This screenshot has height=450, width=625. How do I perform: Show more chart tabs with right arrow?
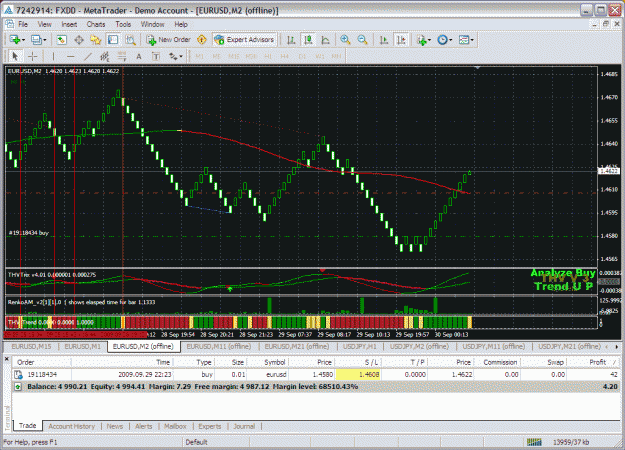click(x=617, y=347)
